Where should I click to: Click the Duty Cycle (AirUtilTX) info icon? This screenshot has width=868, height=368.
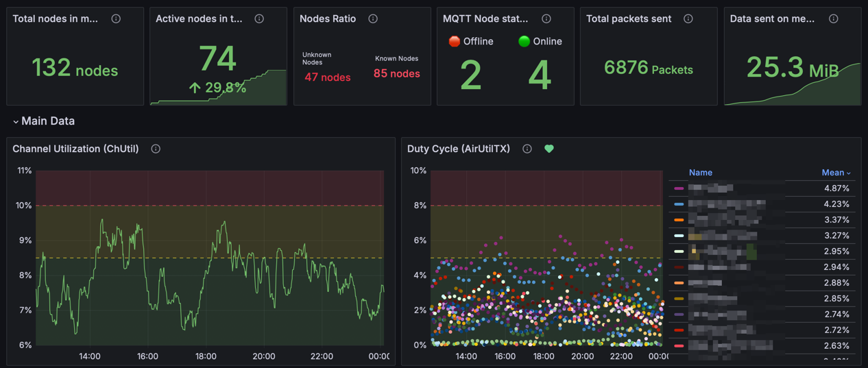coord(527,149)
